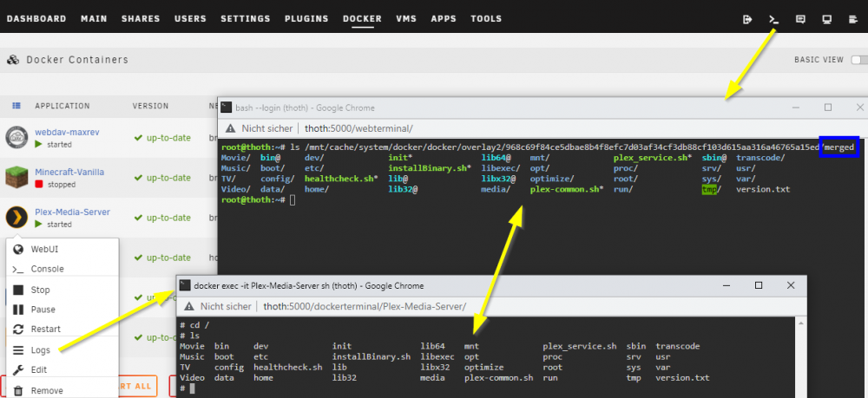Open the web terminal icon in header
The image size is (868, 398).
774,19
